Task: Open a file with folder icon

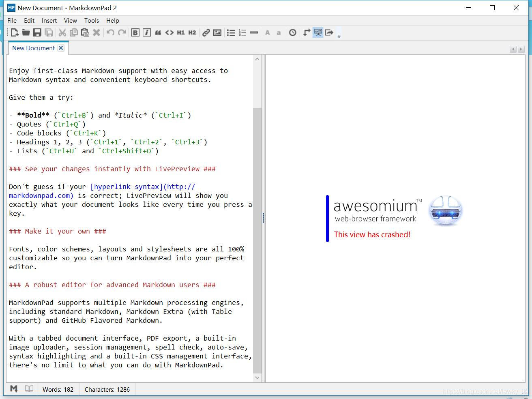Action: point(26,33)
